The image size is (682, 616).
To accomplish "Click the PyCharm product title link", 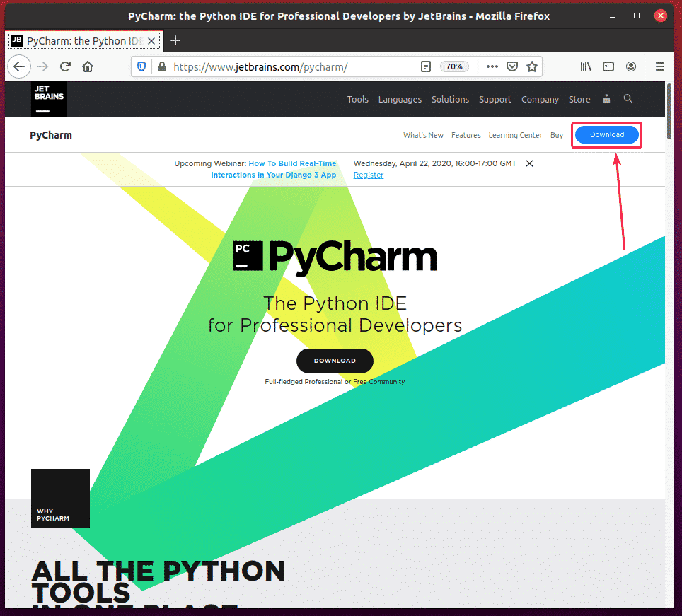I will tap(51, 135).
